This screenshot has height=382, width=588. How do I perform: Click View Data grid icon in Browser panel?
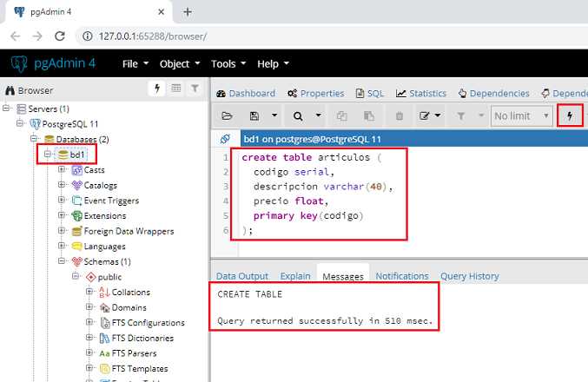pyautogui.click(x=175, y=89)
